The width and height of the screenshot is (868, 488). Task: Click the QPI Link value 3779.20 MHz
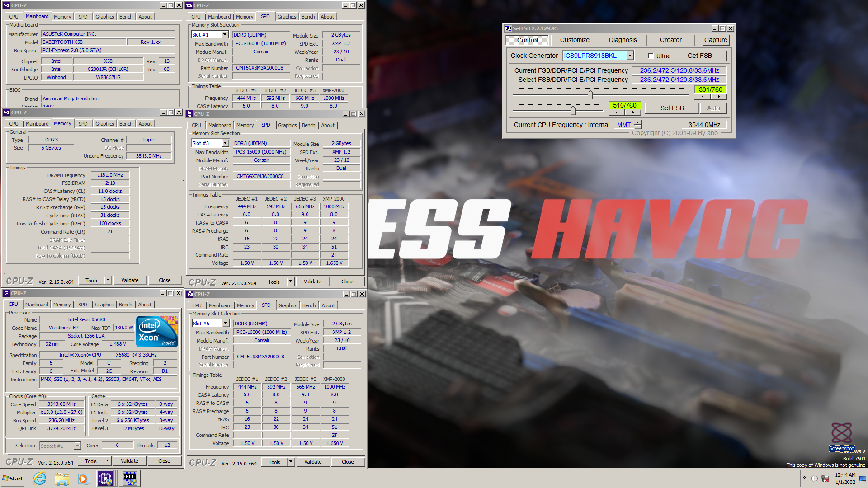point(61,428)
